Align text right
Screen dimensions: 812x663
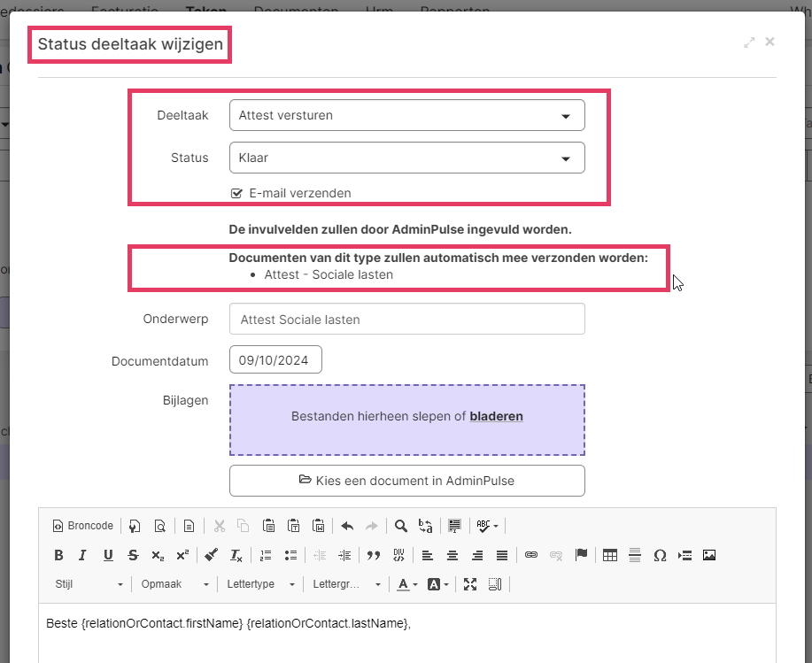click(x=477, y=555)
